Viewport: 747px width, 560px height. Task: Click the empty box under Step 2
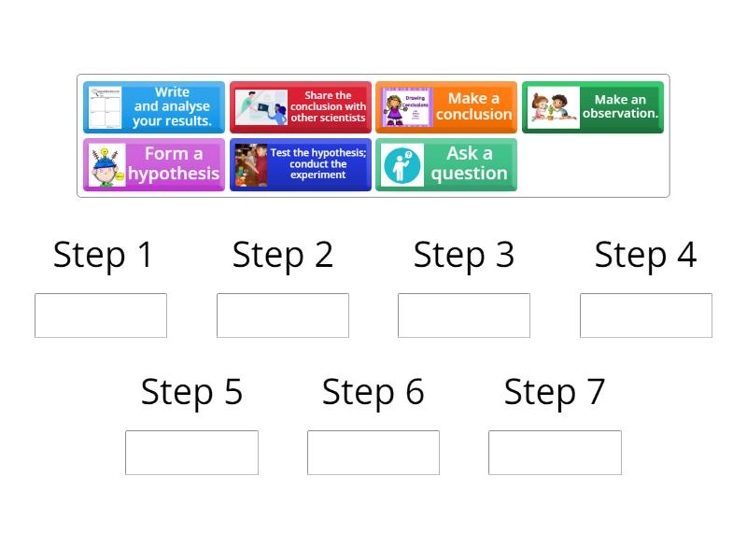(283, 315)
